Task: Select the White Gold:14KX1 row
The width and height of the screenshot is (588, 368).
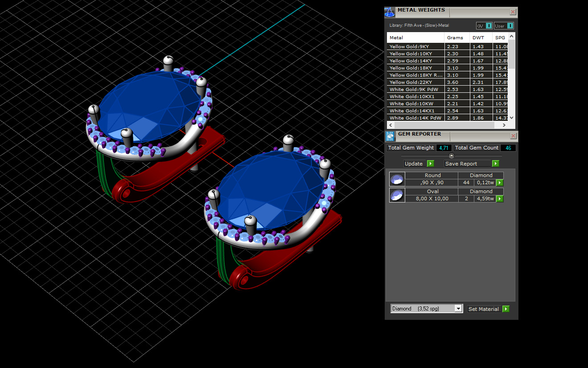Action: click(448, 111)
